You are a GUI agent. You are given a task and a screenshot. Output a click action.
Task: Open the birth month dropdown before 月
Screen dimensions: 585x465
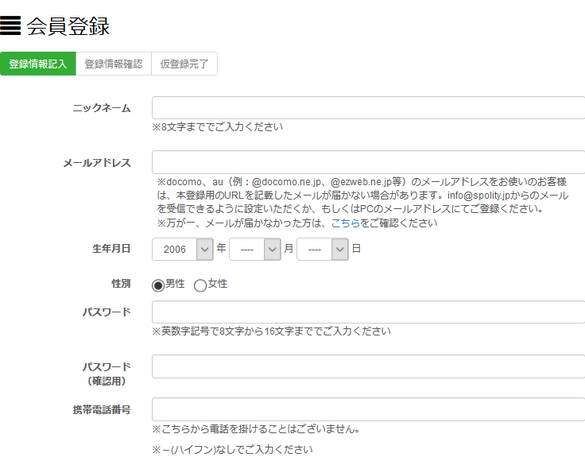pyautogui.click(x=255, y=249)
